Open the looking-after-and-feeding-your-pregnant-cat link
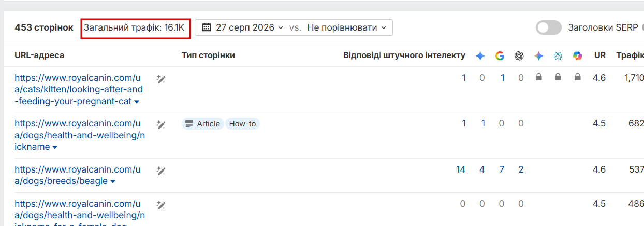 point(79,90)
